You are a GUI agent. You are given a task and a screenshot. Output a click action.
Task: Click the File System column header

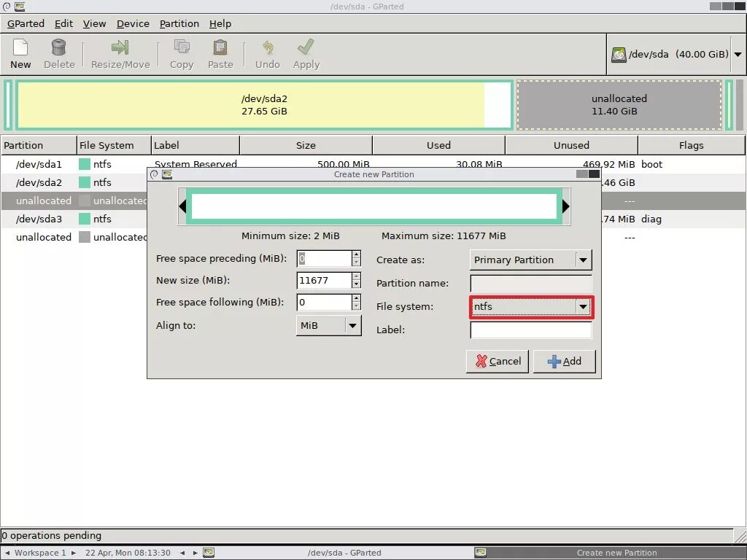tap(114, 145)
